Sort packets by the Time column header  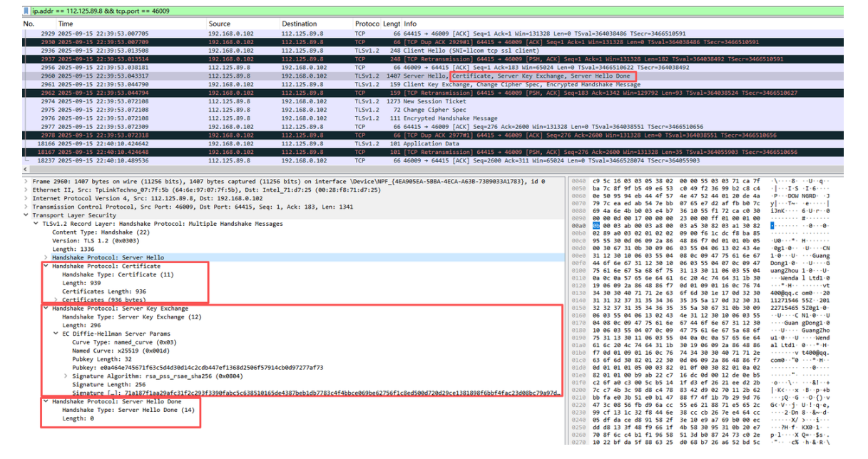pyautogui.click(x=66, y=24)
